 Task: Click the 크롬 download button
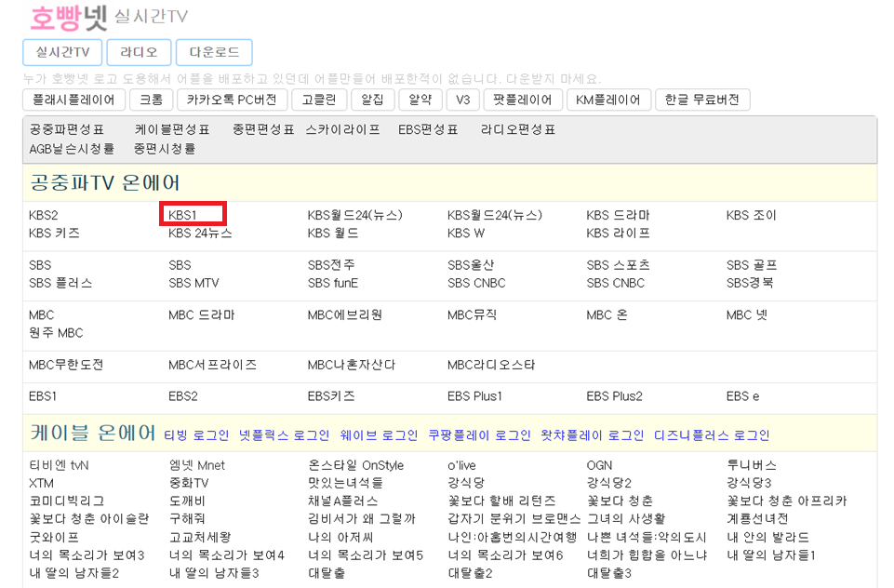(152, 100)
